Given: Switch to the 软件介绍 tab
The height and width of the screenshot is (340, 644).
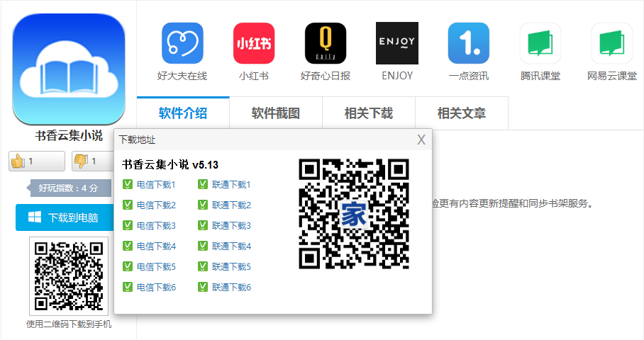Looking at the screenshot, I should [183, 113].
